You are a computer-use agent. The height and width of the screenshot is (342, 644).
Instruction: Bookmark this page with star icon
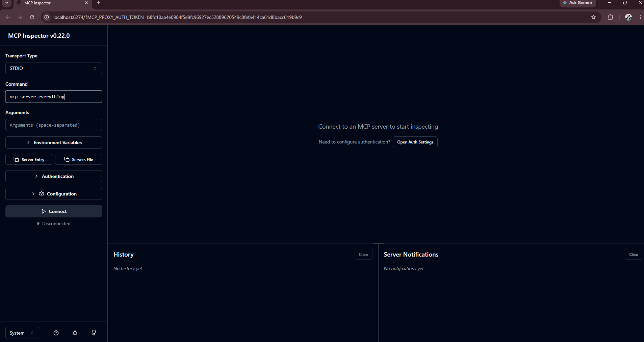(593, 17)
